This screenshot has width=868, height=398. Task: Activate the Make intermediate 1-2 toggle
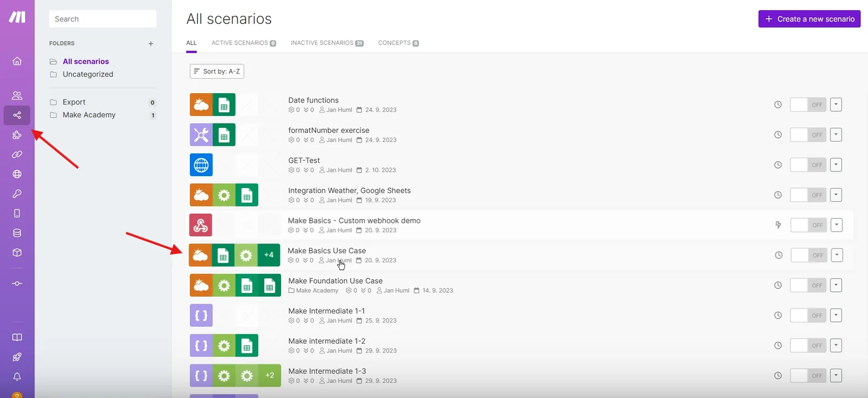click(808, 345)
